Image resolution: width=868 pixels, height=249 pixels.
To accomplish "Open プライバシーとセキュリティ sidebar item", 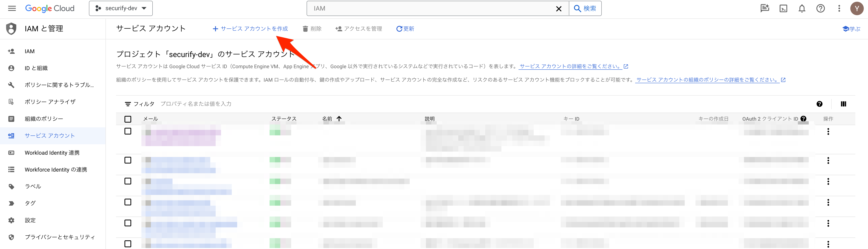I will (x=53, y=237).
